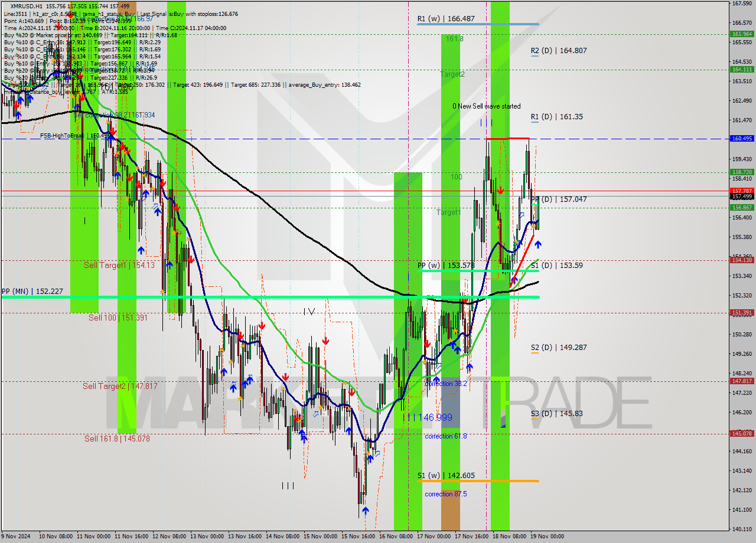Screen dimensions: 756x543
Task: Click the black 160.495 price tag
Action: click(742, 139)
